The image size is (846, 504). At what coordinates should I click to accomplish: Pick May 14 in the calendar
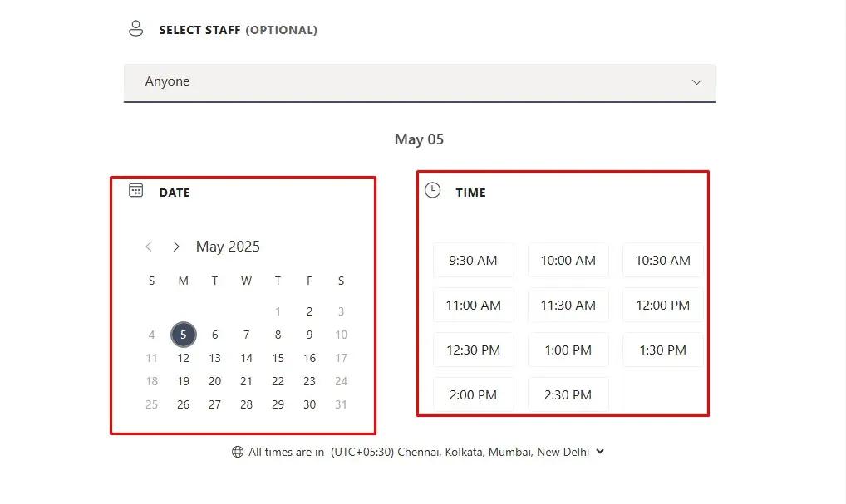pyautogui.click(x=247, y=359)
